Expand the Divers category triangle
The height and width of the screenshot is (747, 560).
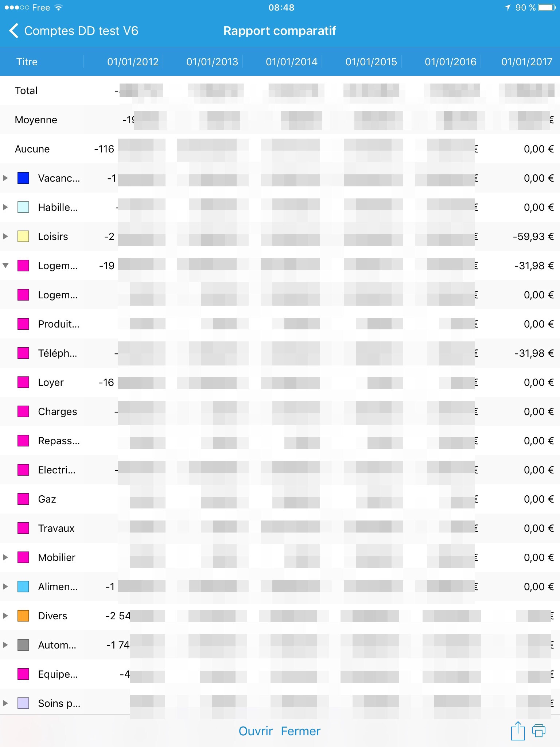point(5,616)
